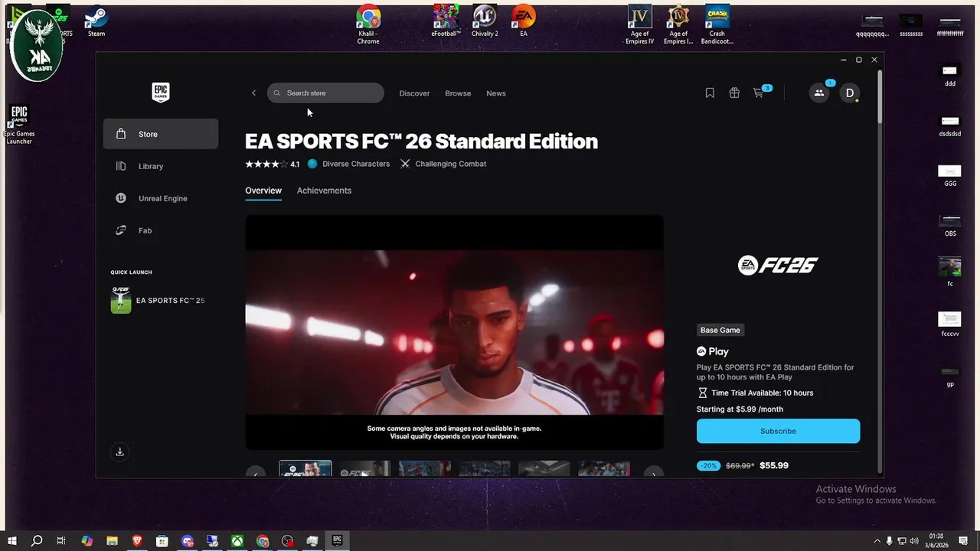Screen dimensions: 980x551
Task: Click the game trailer video player
Action: tap(454, 332)
